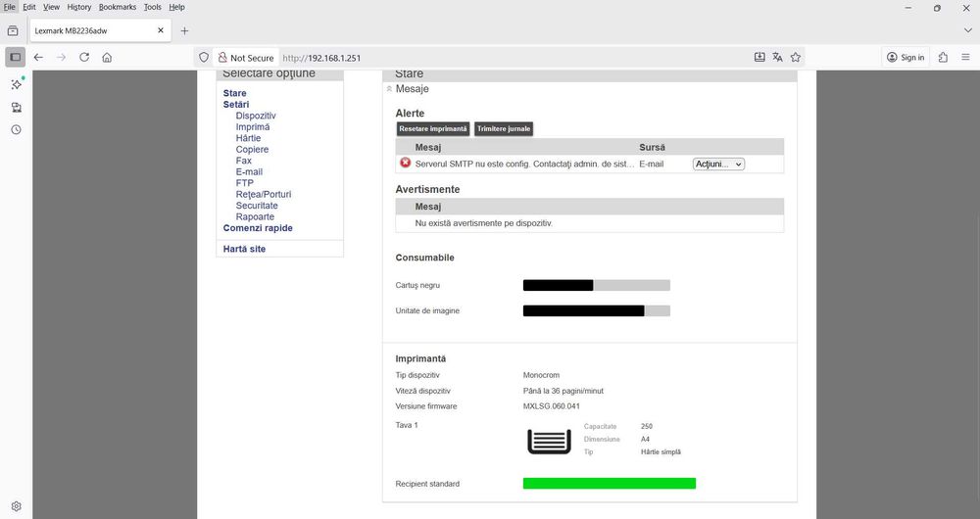The width and height of the screenshot is (980, 519).
Task: Click the Firefox back arrow
Action: [38, 58]
